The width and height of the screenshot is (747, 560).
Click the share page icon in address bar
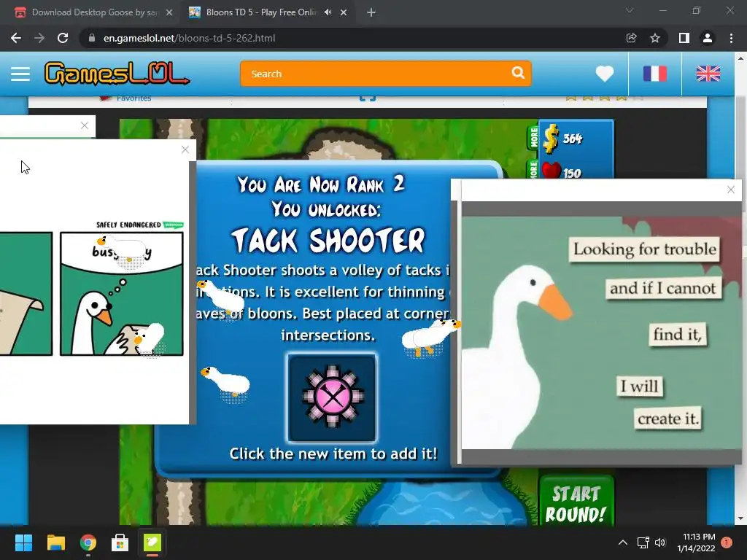pos(631,38)
